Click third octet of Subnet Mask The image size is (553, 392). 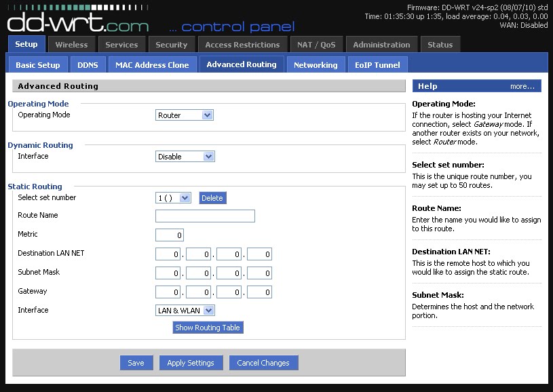tap(229, 273)
